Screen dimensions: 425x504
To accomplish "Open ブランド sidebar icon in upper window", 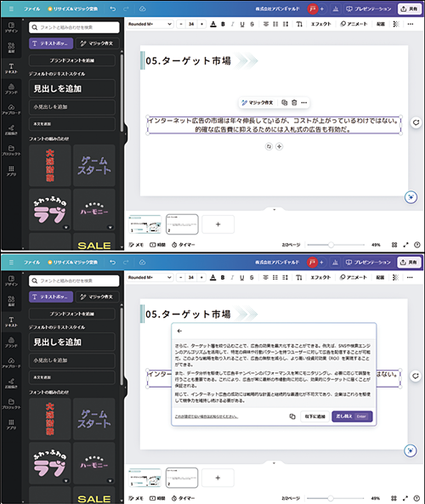I will point(11,88).
